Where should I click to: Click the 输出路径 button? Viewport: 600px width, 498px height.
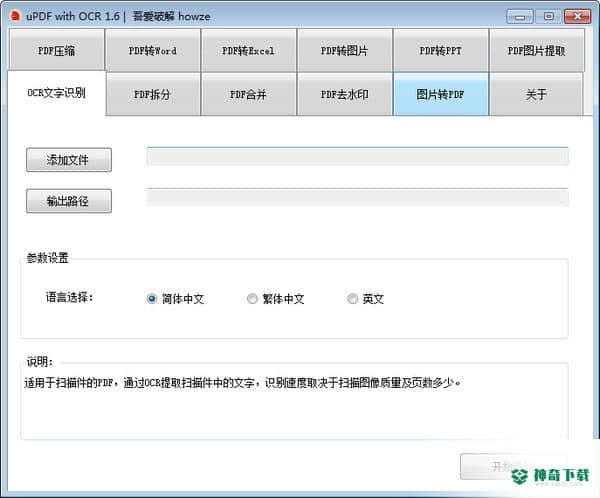69,201
